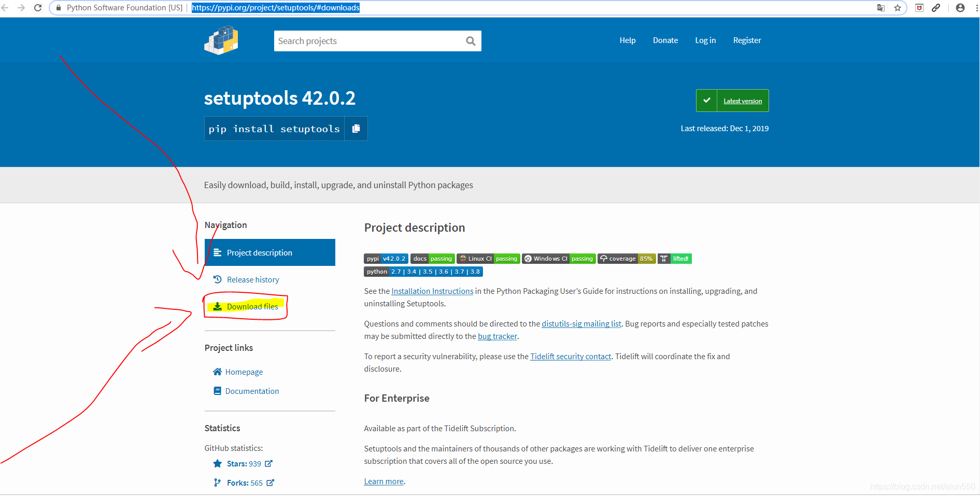Click Log in
This screenshot has width=980, height=496.
tap(705, 40)
